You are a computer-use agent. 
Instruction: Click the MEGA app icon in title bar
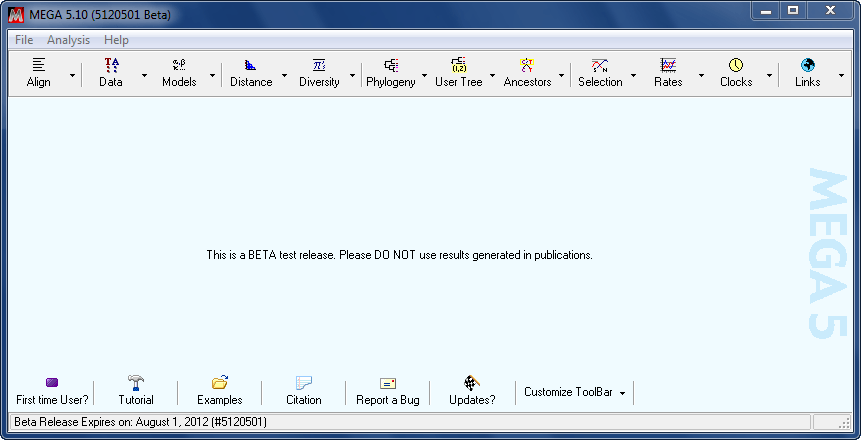(16, 15)
